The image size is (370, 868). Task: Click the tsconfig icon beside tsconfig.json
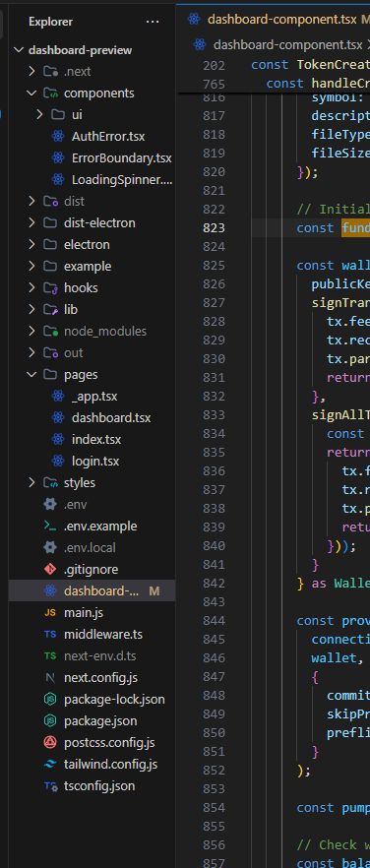tap(50, 785)
